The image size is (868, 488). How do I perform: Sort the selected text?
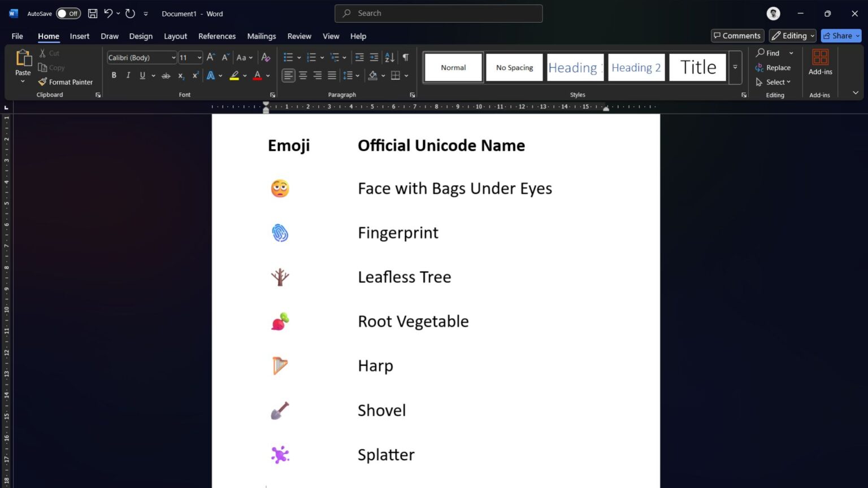(389, 57)
